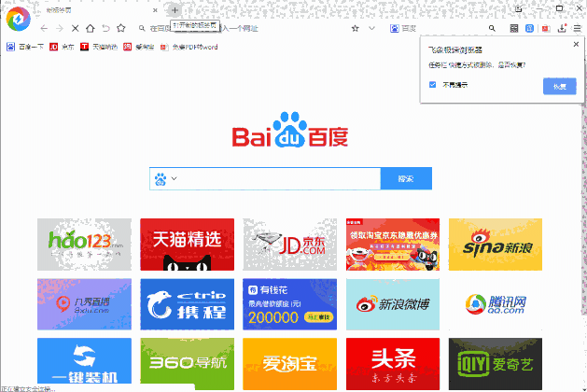The height and width of the screenshot is (392, 587).
Task: Bookmark this page with address-bar star
Action: 356,28
